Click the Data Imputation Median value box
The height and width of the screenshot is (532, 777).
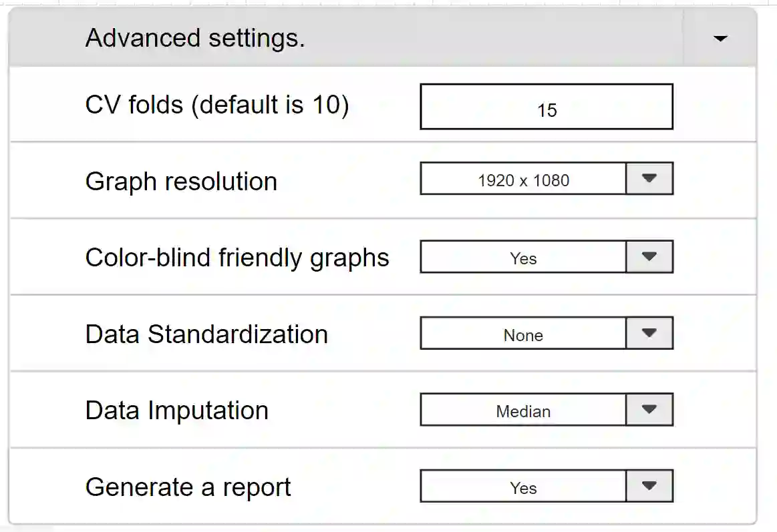(523, 411)
